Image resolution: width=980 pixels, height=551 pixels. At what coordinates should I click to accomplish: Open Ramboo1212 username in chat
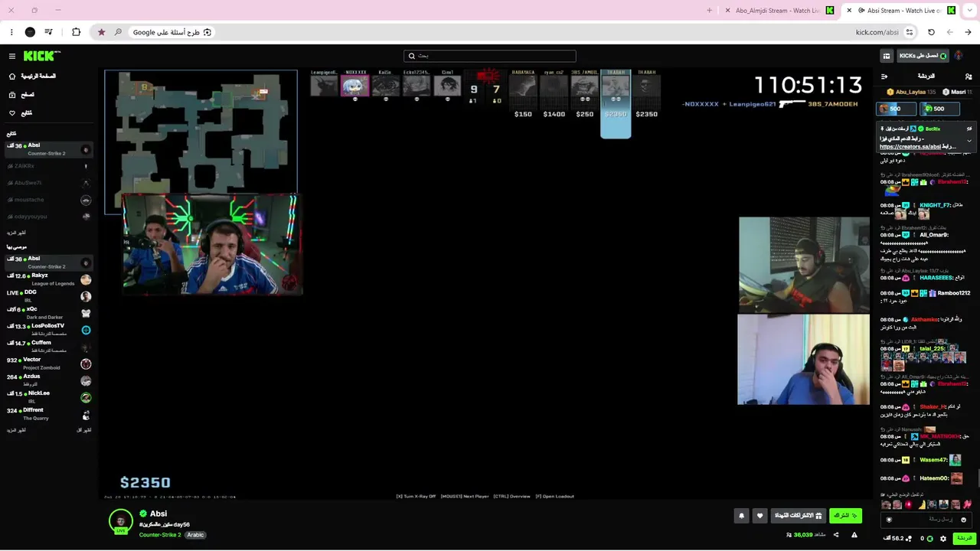(x=954, y=293)
